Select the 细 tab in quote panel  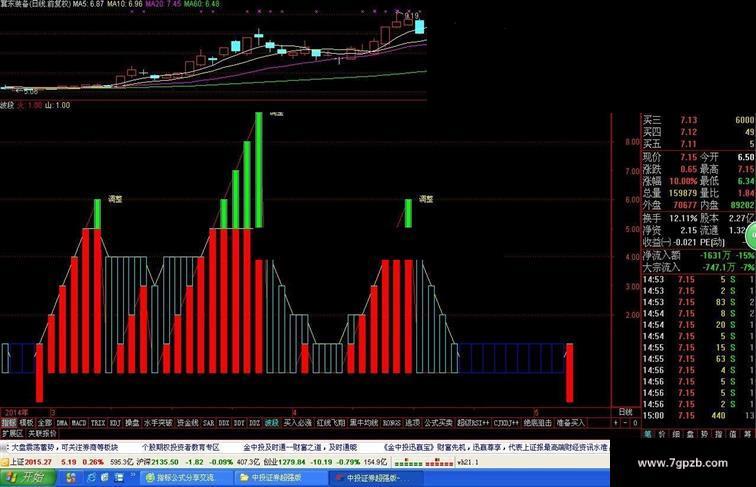point(676,434)
